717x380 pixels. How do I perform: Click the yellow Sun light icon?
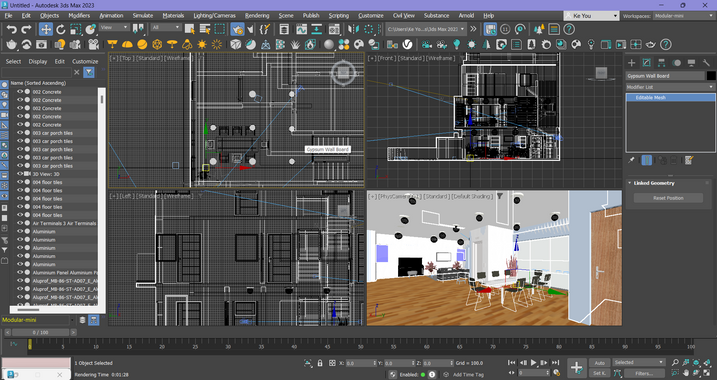tap(202, 44)
